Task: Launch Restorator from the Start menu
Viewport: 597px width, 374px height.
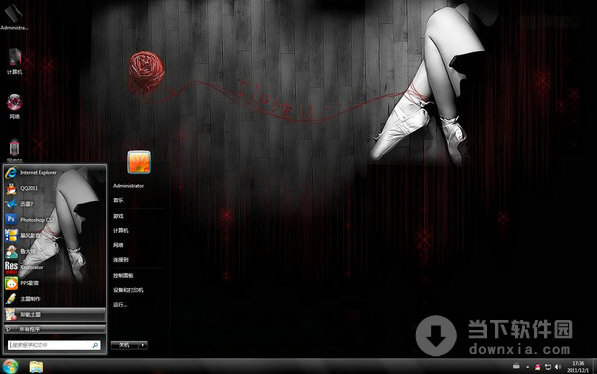Action: 55,267
